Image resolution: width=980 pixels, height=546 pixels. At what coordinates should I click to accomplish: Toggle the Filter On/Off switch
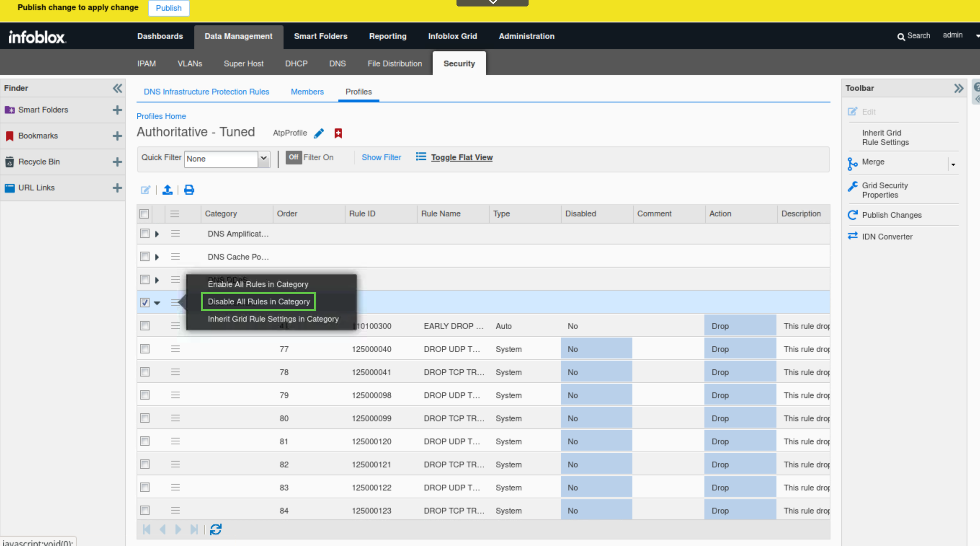pos(293,157)
